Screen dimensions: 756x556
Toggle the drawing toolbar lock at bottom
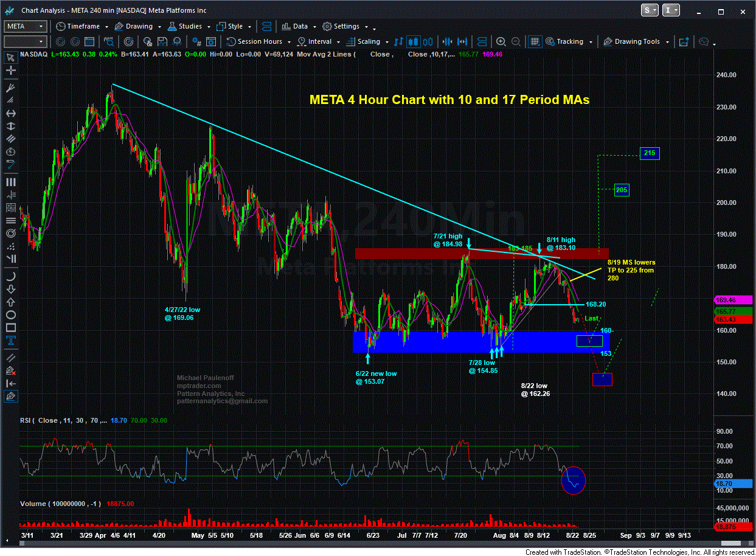[10, 397]
